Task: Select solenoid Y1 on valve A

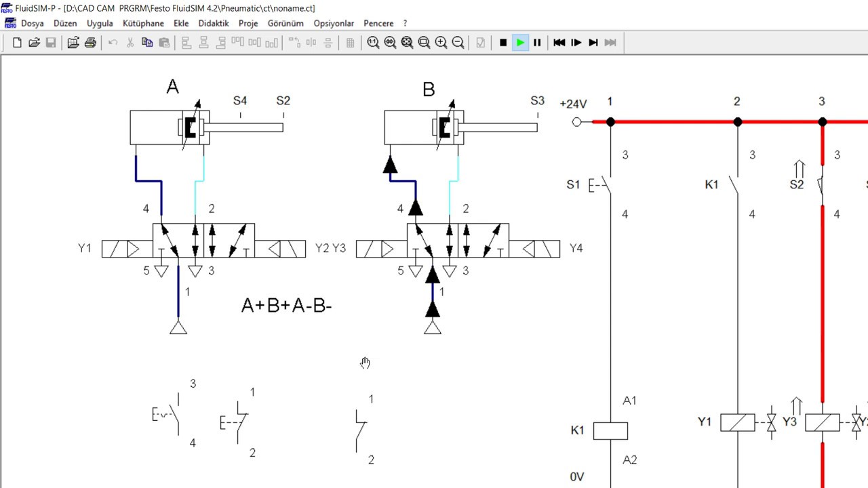Action: tap(127, 249)
